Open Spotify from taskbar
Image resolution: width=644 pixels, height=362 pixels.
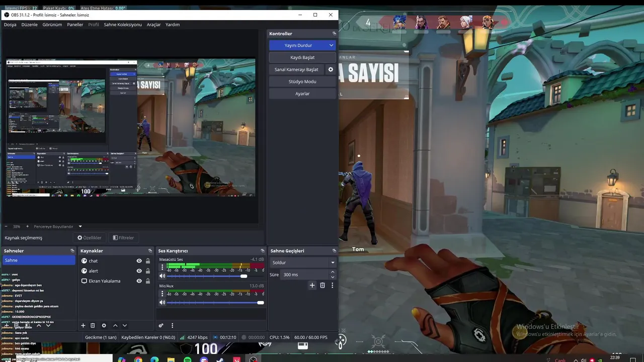coord(187,359)
